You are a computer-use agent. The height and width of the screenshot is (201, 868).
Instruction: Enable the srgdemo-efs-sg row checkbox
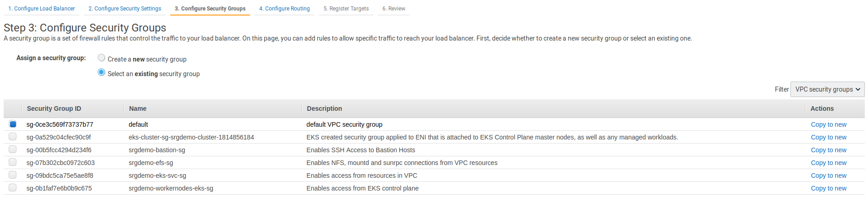click(13, 162)
